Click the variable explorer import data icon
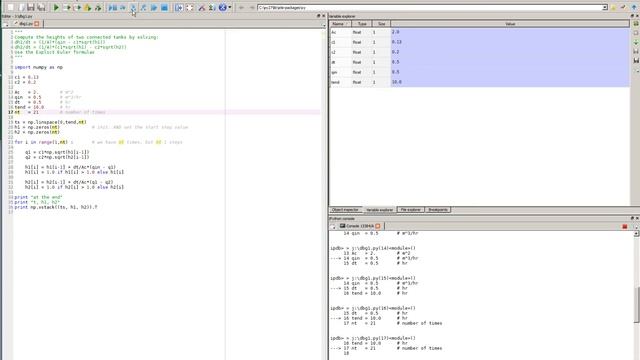 (x=636, y=42)
